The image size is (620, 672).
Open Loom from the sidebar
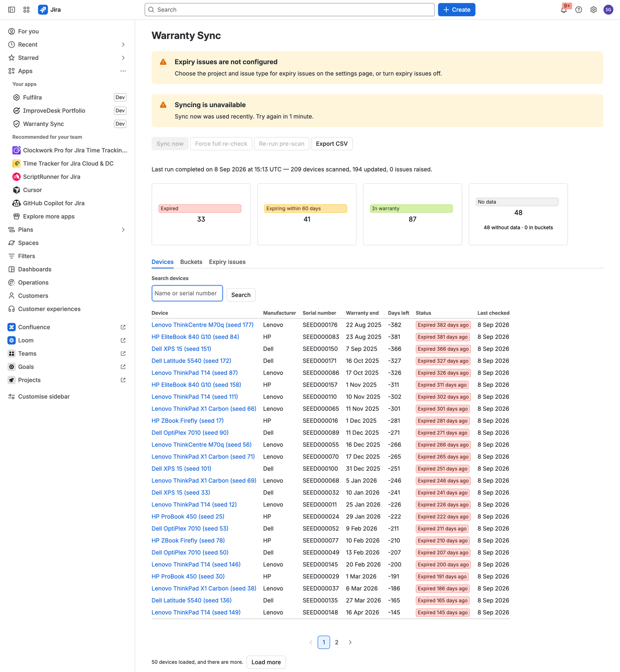pyautogui.click(x=67, y=340)
